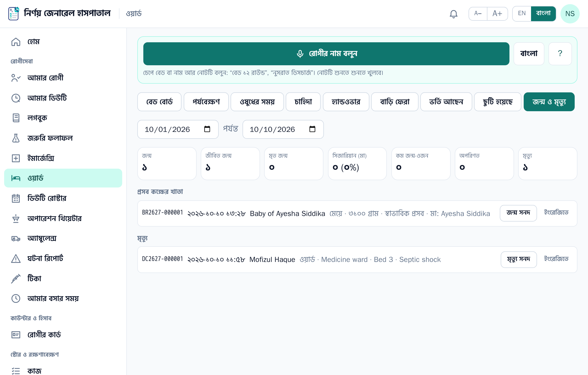The width and height of the screenshot is (588, 375).
Task: Increase font size with A+ button
Action: coord(497,13)
